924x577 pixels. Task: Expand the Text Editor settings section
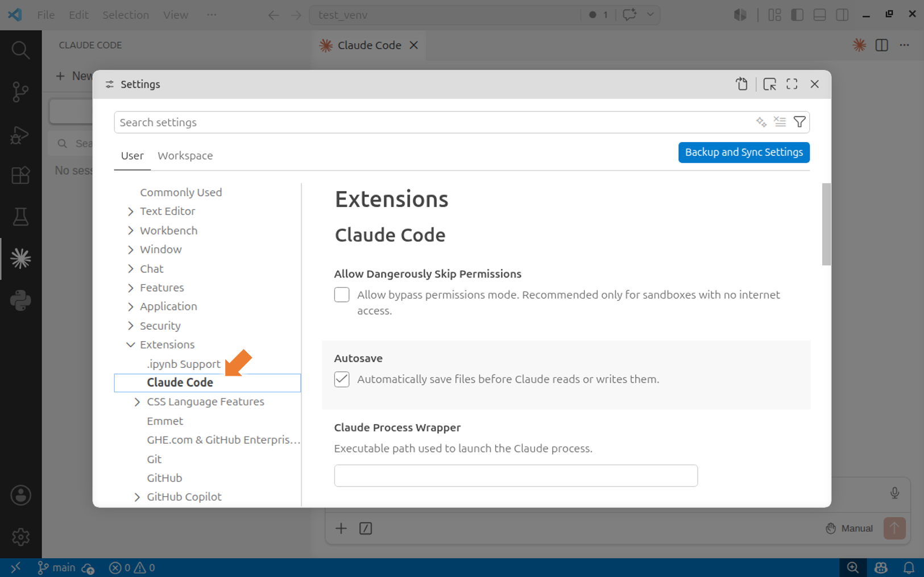tap(131, 211)
